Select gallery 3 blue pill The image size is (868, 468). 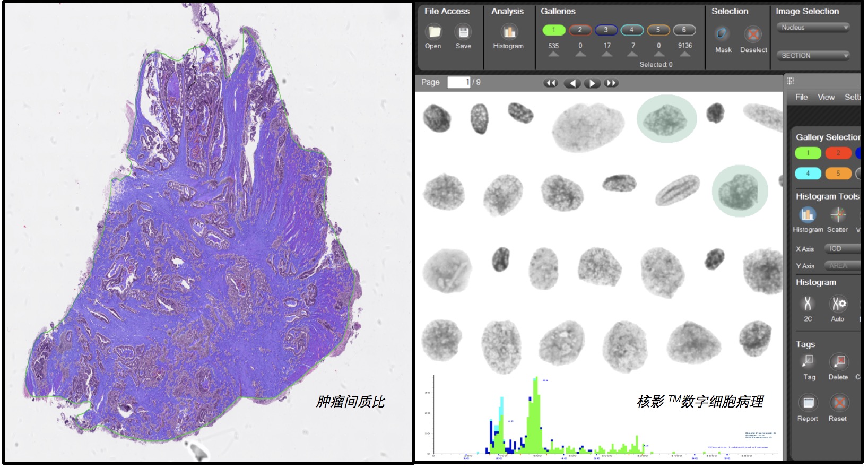pyautogui.click(x=606, y=30)
